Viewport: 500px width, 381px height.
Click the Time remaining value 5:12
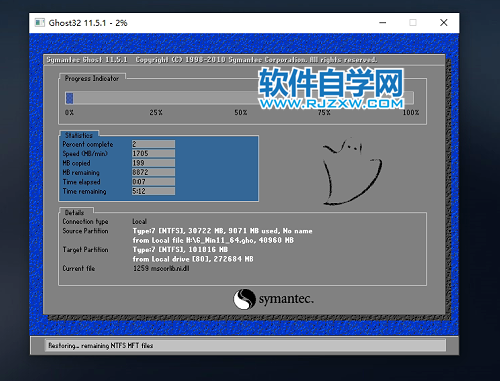coord(153,191)
